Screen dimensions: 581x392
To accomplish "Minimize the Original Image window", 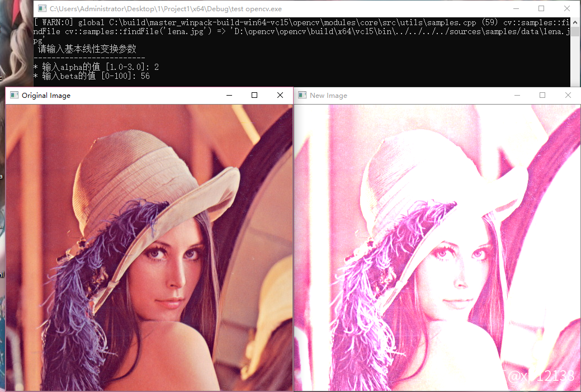I will (229, 95).
